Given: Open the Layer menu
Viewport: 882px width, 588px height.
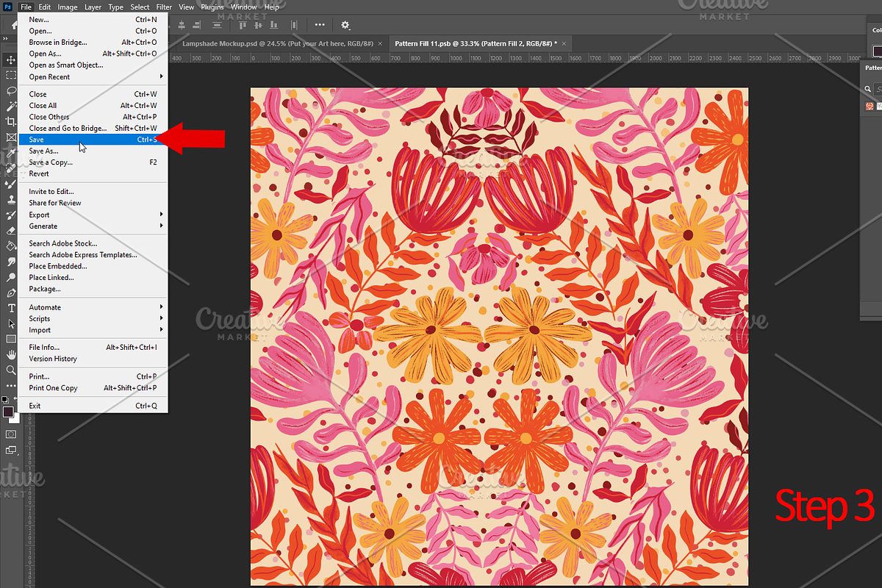Looking at the screenshot, I should coord(93,7).
